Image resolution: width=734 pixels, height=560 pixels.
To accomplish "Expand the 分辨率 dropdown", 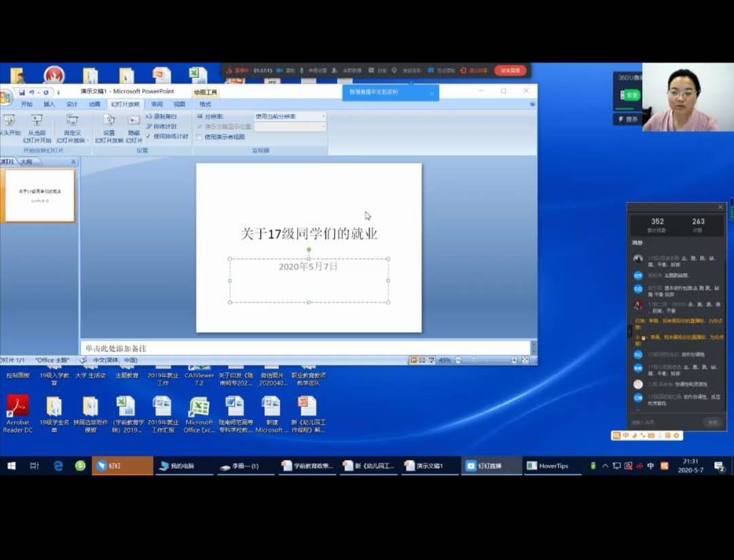I will (x=323, y=117).
